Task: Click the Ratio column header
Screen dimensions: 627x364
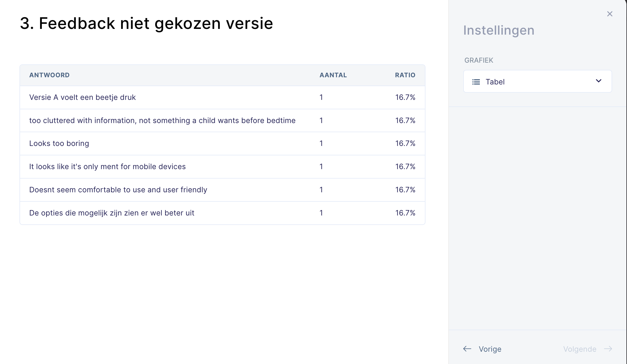Action: [x=405, y=75]
